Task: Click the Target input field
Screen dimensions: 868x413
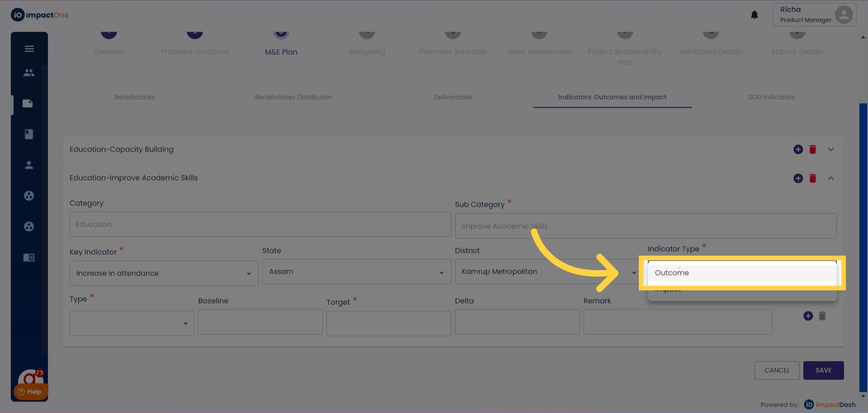Action: click(x=388, y=323)
